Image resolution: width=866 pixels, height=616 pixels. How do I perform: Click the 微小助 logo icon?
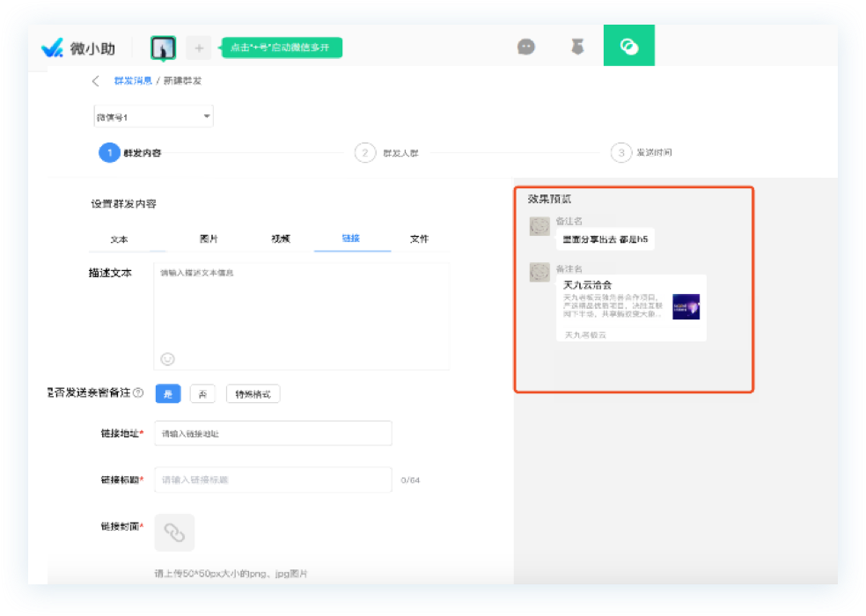coord(52,48)
